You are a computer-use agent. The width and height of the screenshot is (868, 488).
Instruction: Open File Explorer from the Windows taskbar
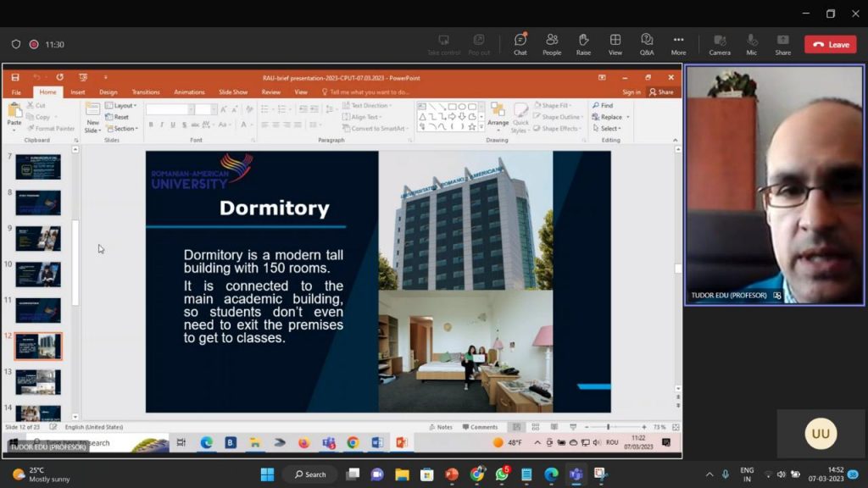tap(402, 474)
